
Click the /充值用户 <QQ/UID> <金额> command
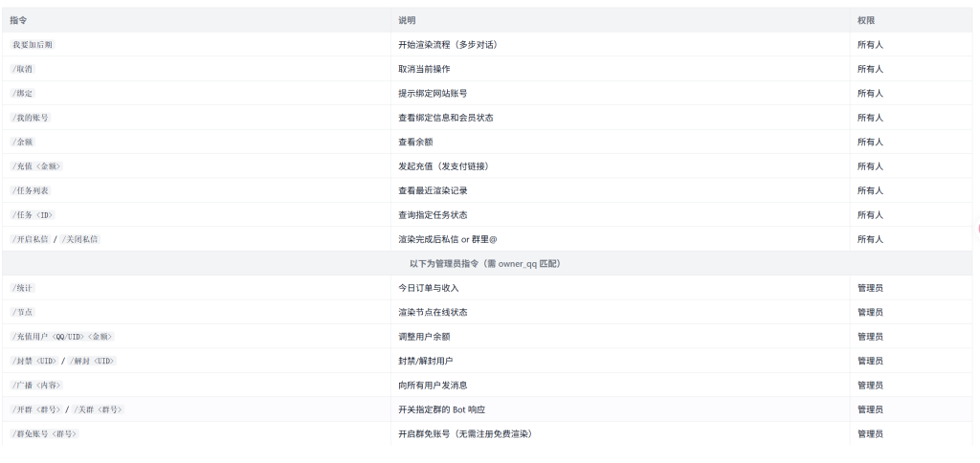pos(62,337)
